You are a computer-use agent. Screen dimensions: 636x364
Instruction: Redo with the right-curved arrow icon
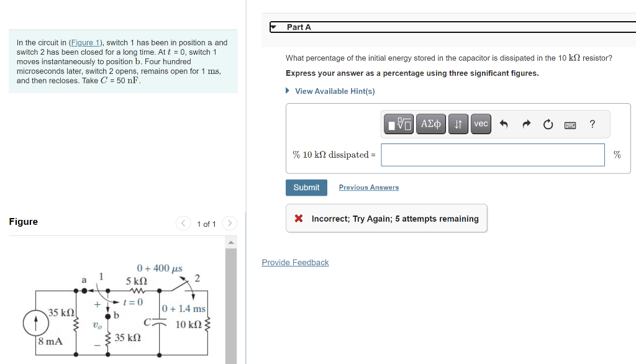point(525,124)
